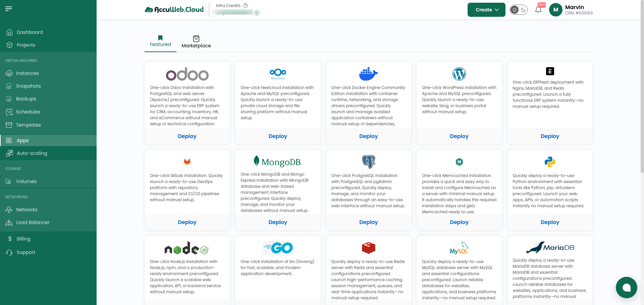
Task: Deploy the PostgreSQL app
Action: tap(368, 222)
